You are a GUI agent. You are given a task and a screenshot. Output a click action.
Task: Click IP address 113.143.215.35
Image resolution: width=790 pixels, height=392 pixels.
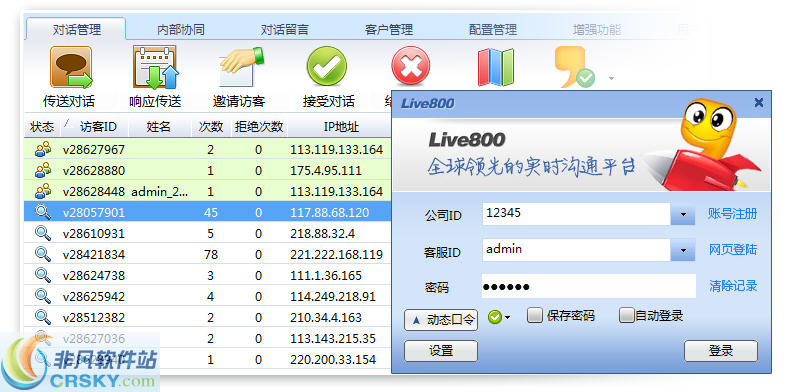(333, 339)
